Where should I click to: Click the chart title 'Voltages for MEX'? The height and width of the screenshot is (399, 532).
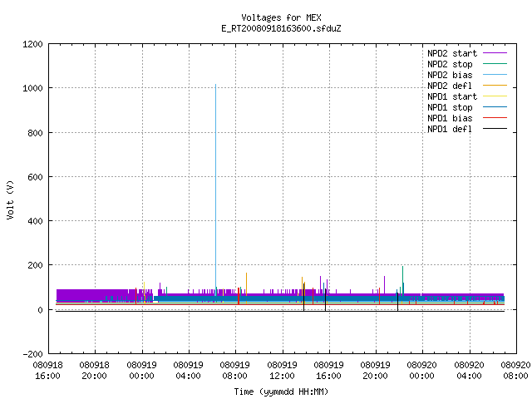(281, 17)
